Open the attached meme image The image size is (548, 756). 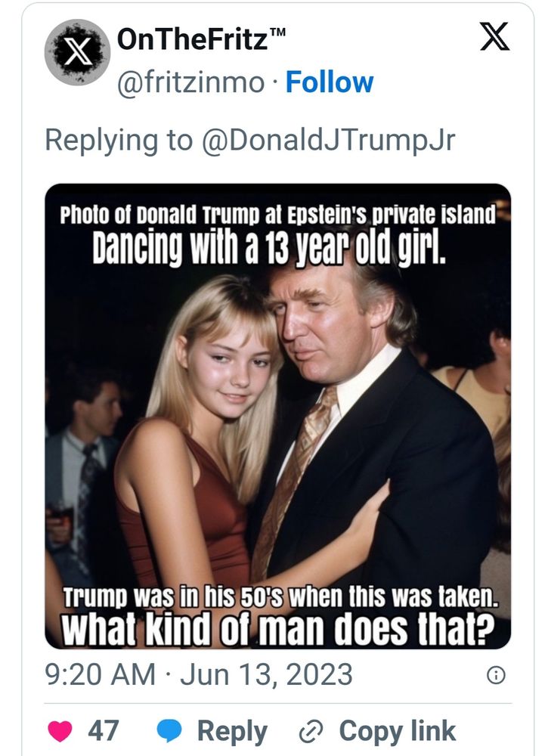point(277,416)
